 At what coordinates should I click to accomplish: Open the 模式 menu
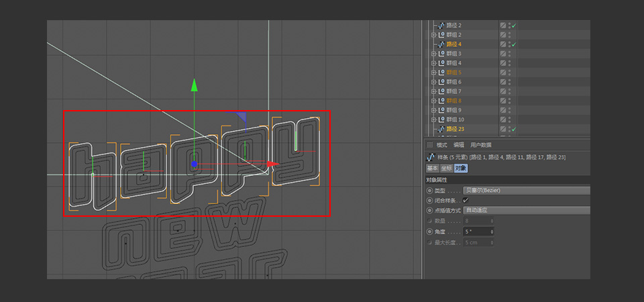click(x=442, y=145)
